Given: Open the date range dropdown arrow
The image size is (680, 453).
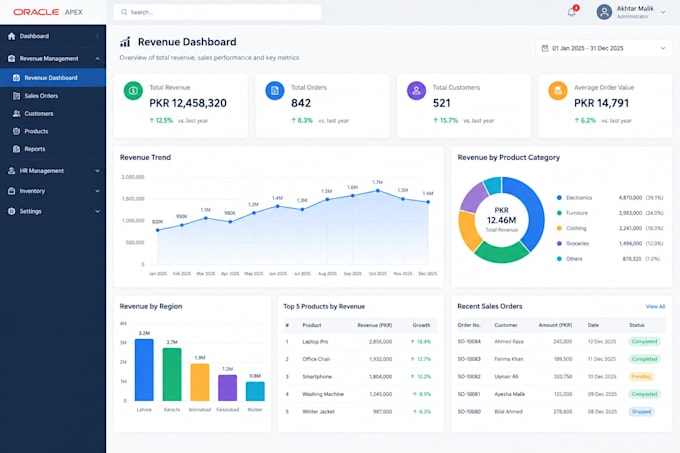Looking at the screenshot, I should (663, 48).
